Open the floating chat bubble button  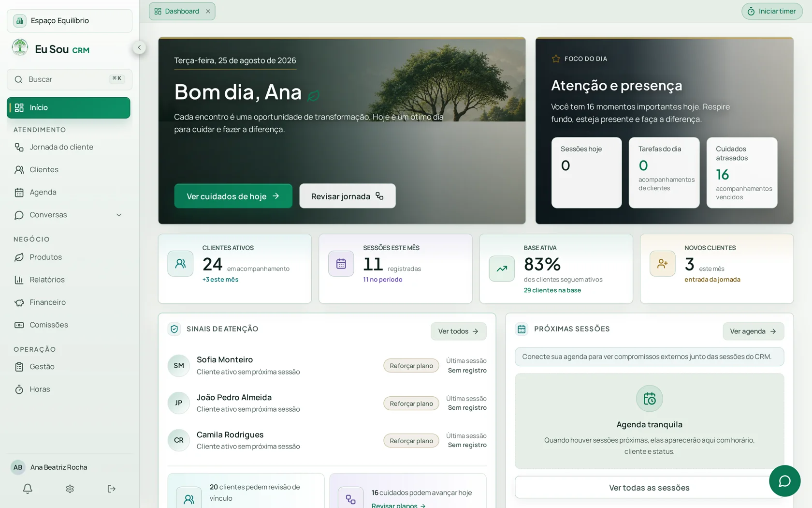pos(784,481)
